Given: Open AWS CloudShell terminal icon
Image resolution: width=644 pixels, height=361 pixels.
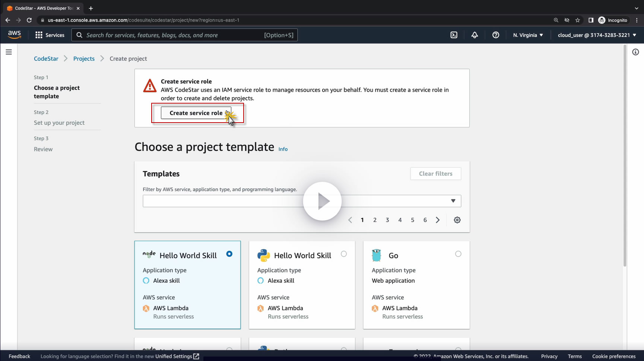Looking at the screenshot, I should tap(454, 35).
